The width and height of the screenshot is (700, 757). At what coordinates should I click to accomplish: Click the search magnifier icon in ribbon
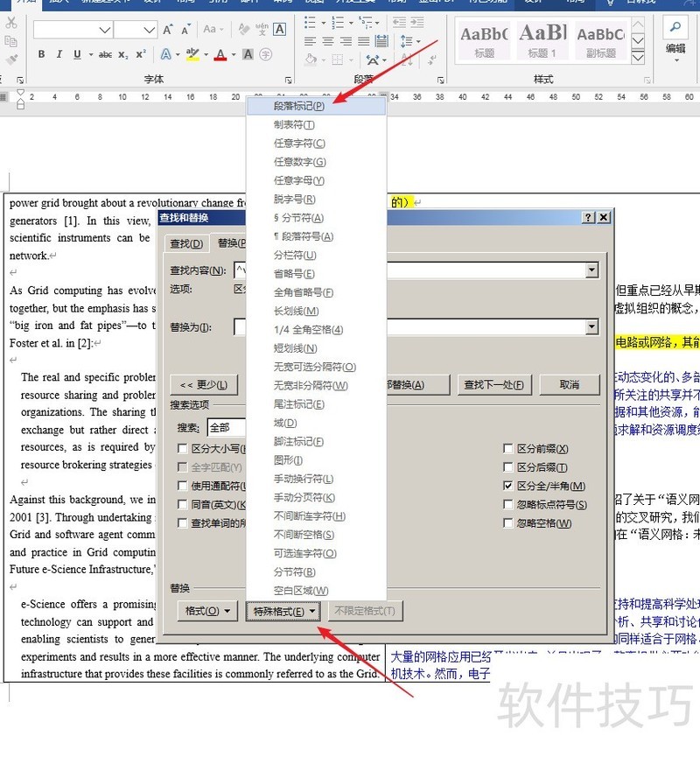(x=675, y=26)
